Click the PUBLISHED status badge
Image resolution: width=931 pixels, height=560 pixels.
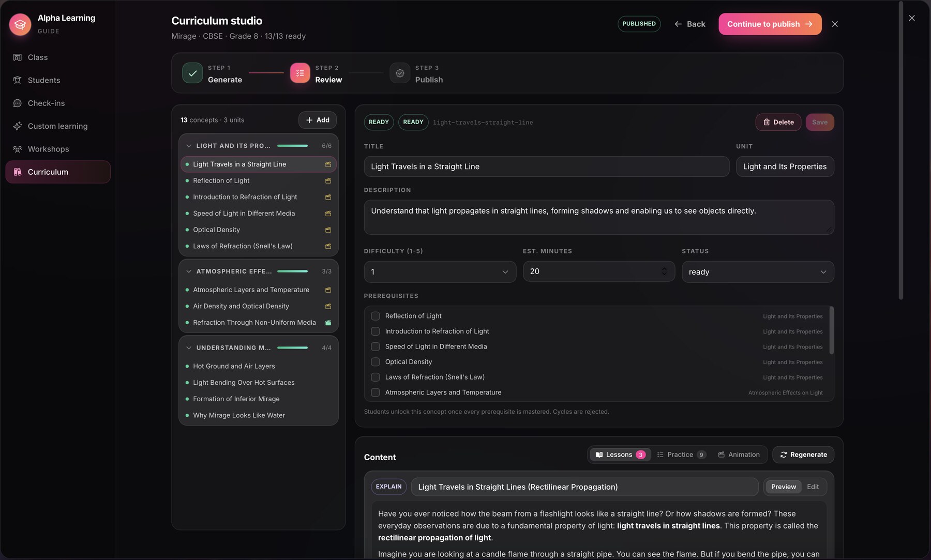coord(639,24)
